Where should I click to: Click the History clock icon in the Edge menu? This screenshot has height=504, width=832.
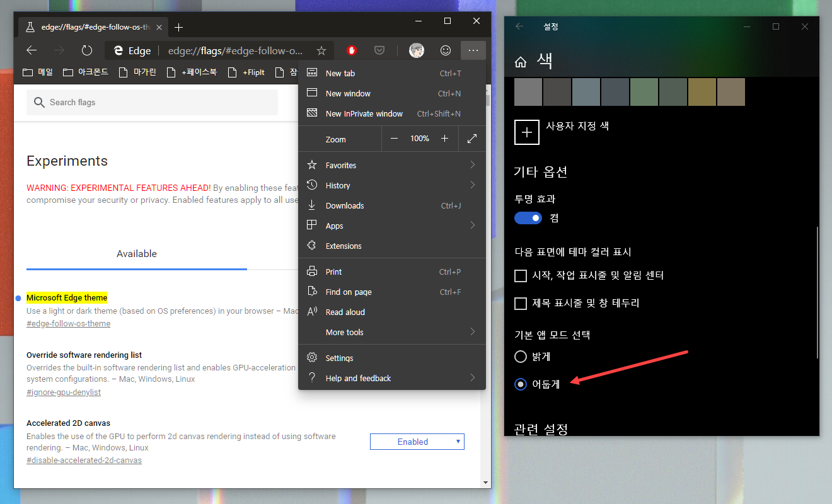311,185
